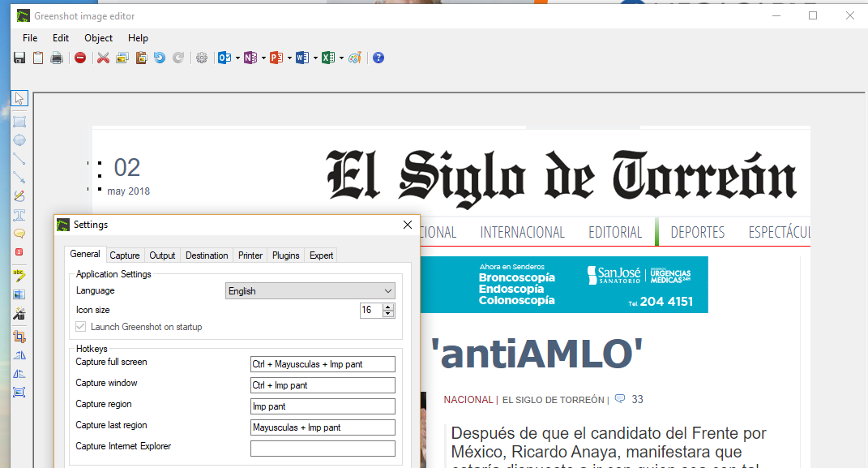
Task: Expand the Word export dropdown arrow
Action: pos(315,58)
